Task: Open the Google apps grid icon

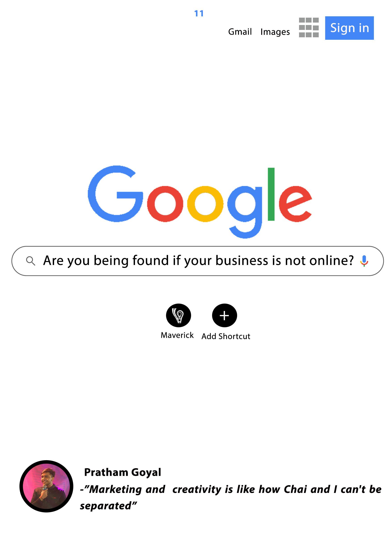Action: pos(309,27)
